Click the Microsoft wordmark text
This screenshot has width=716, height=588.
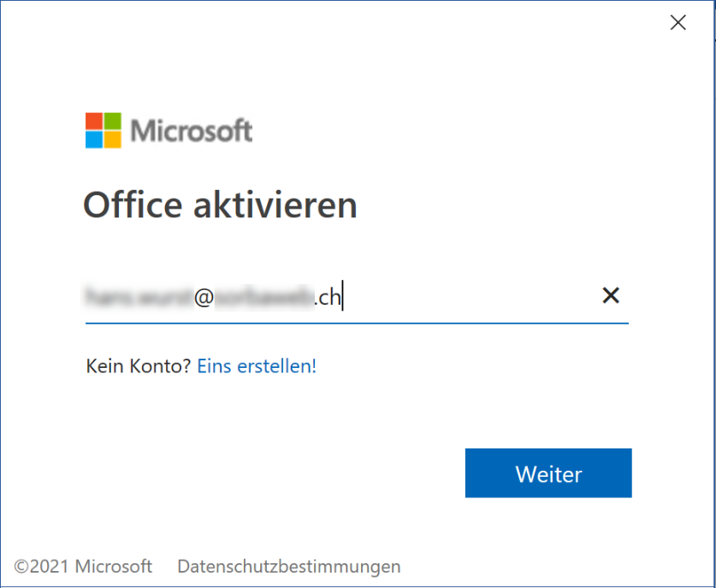pyautogui.click(x=192, y=131)
